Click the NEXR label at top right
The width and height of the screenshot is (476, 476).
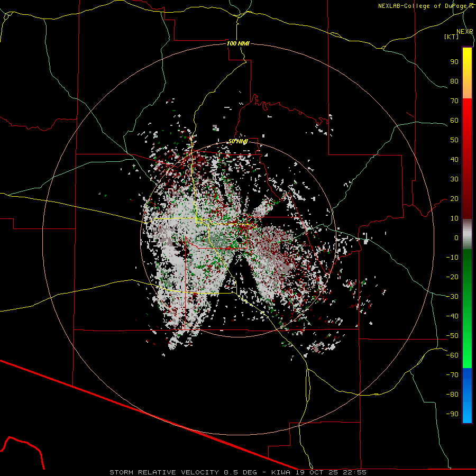tap(465, 32)
